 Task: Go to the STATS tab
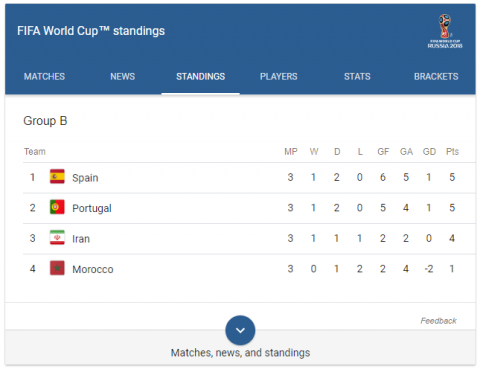coord(357,77)
